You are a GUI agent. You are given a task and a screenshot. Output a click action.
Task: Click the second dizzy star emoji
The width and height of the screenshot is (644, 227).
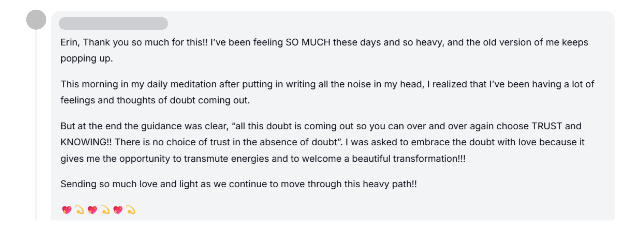(x=105, y=210)
